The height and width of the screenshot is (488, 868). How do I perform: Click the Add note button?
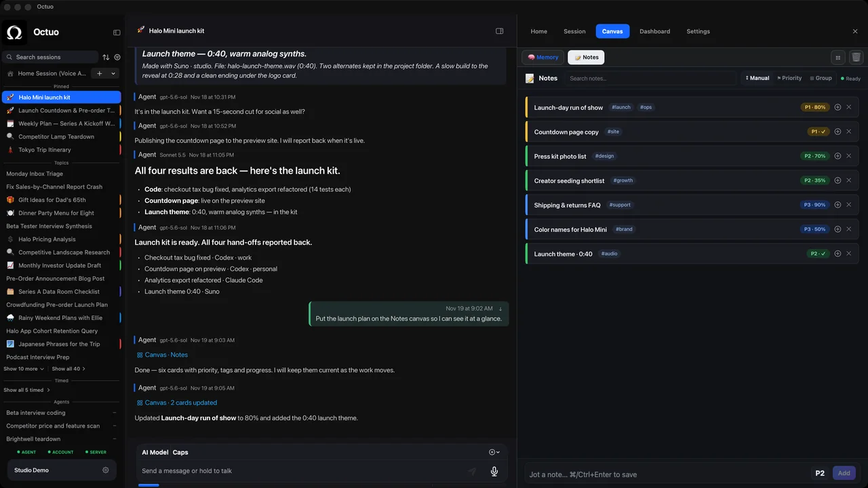pos(844,474)
